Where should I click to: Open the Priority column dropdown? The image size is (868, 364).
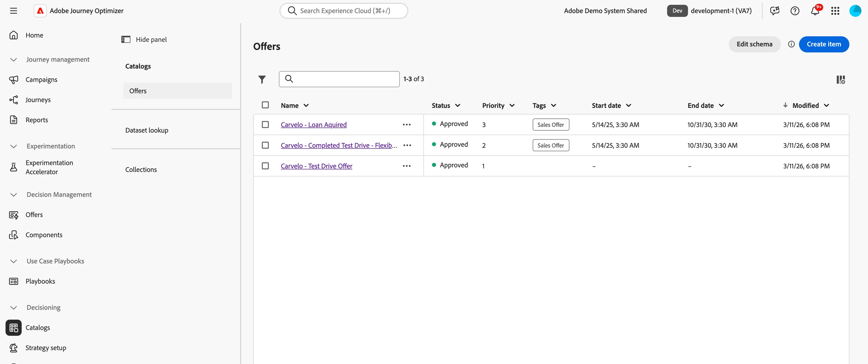coord(512,106)
